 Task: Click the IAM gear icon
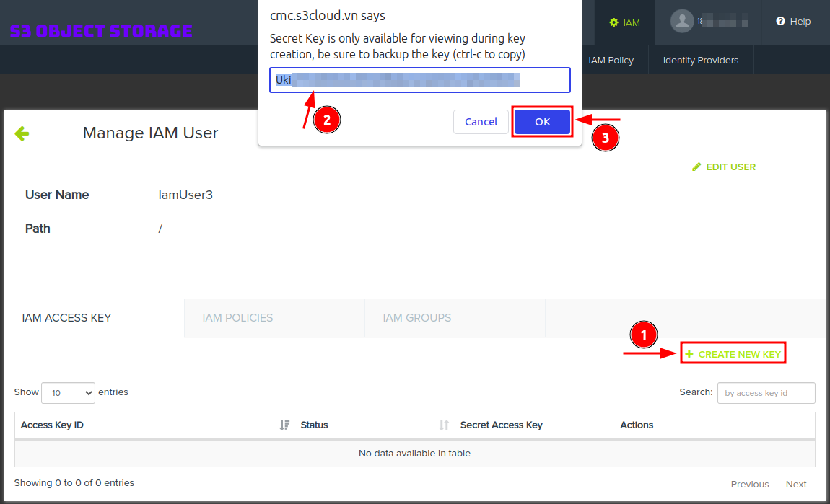pos(613,22)
